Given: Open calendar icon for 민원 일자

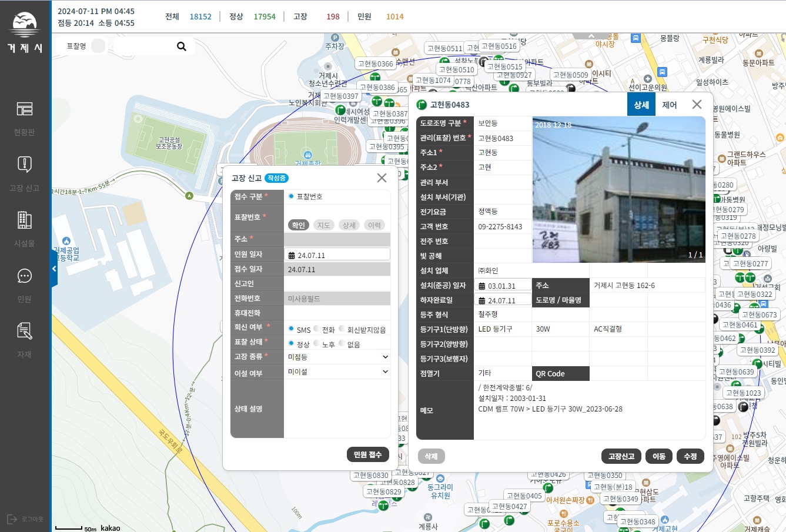Looking at the screenshot, I should 291,256.
